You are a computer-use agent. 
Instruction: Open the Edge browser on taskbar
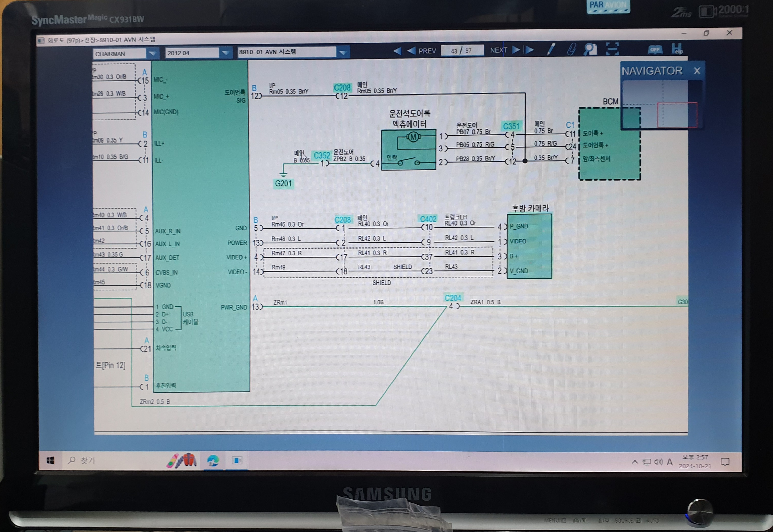(213, 460)
